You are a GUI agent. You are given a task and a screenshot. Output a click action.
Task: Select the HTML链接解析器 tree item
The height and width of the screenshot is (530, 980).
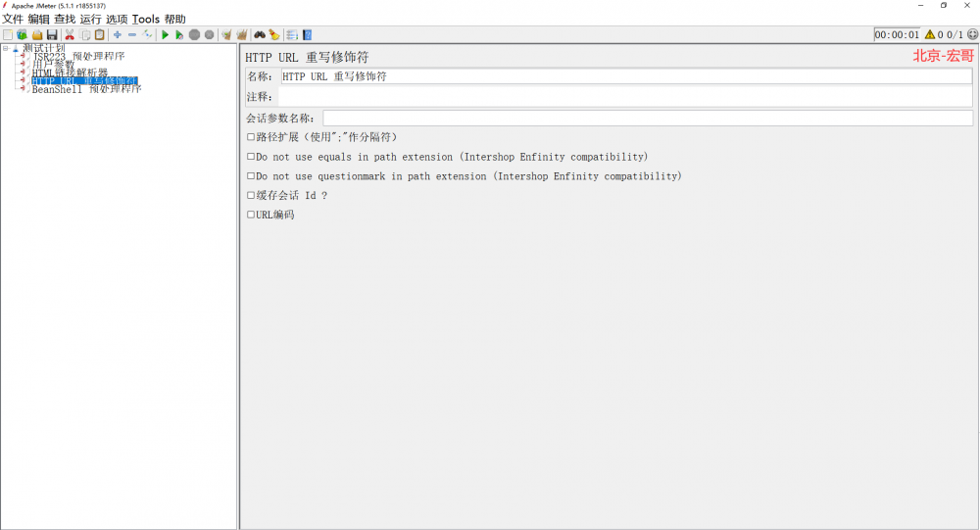tap(70, 73)
